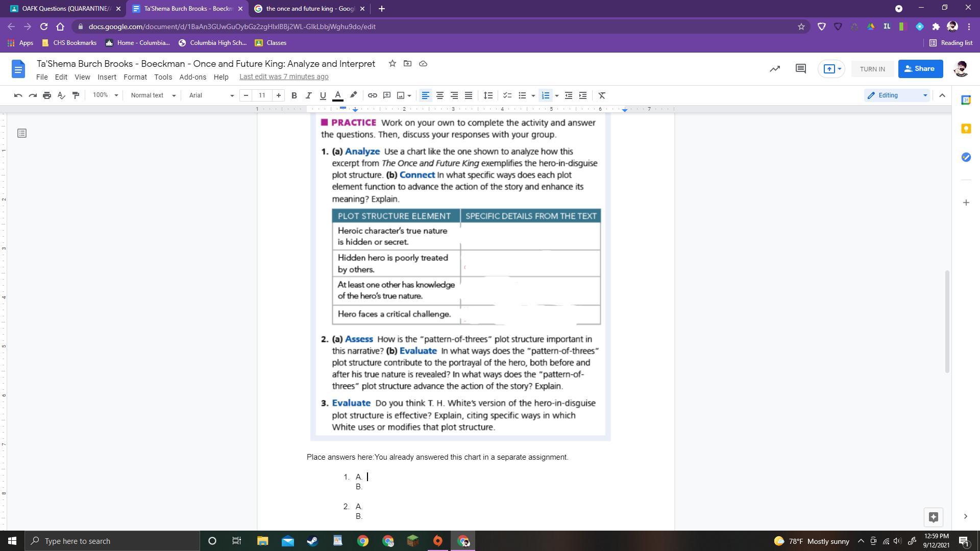This screenshot has height=551, width=980.
Task: Open comment history icon
Action: pos(800,69)
